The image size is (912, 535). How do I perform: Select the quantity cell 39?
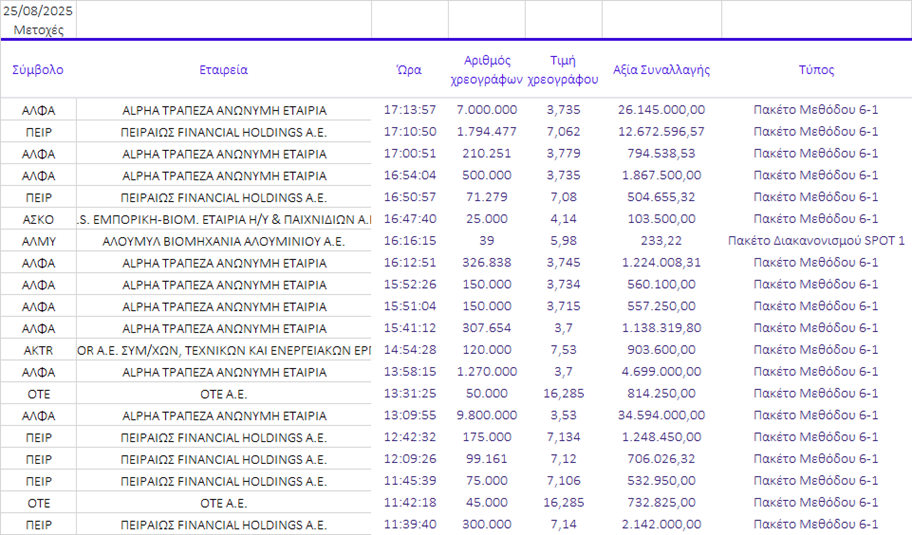click(x=487, y=241)
